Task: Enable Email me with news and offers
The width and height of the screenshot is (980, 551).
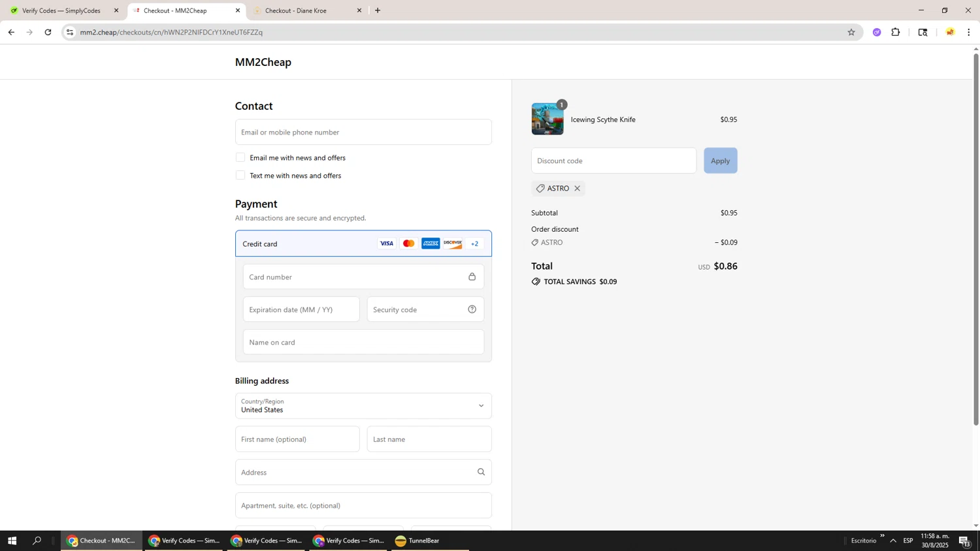Action: coord(240,157)
